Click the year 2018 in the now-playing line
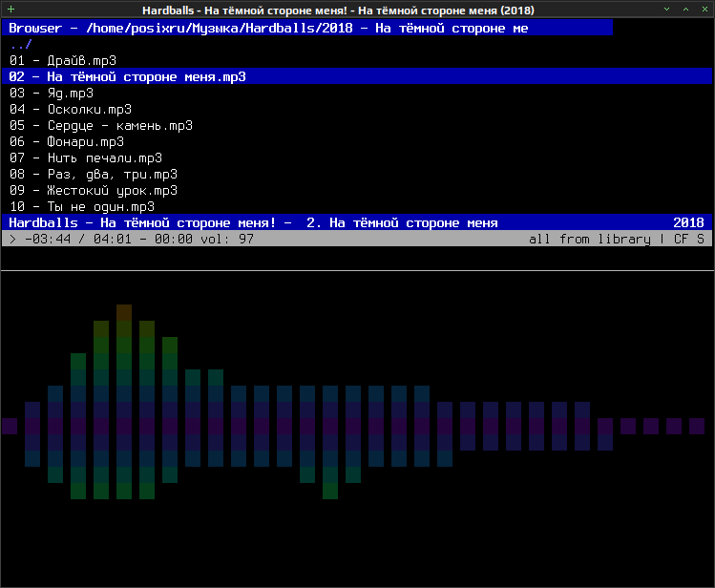This screenshot has height=588, width=715. [688, 223]
